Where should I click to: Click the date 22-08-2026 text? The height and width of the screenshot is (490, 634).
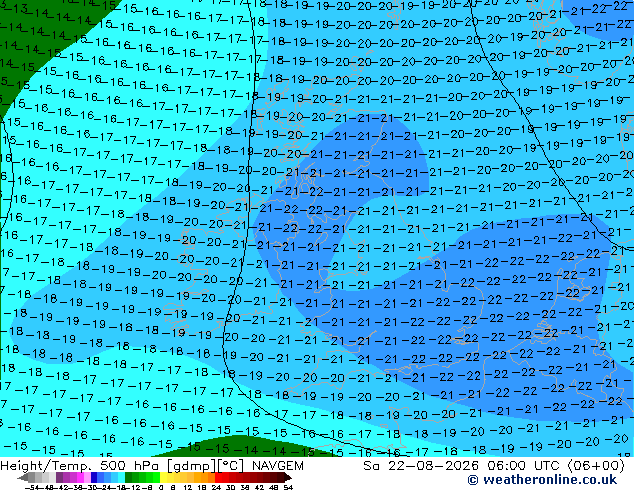pyautogui.click(x=435, y=466)
